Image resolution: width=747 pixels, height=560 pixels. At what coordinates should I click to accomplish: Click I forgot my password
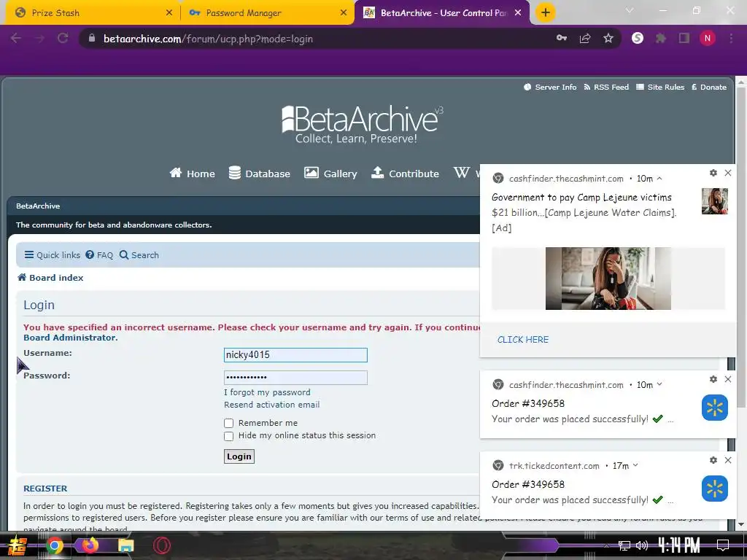pyautogui.click(x=267, y=392)
